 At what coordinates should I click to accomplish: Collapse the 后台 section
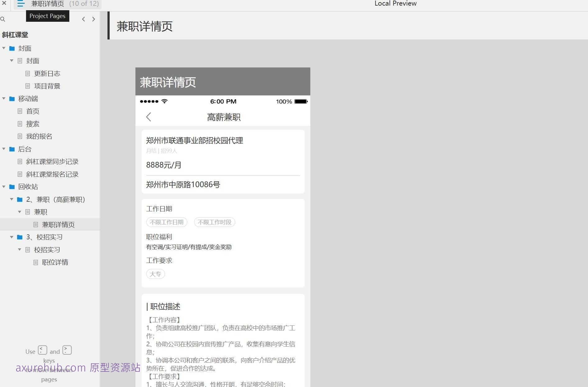[4, 149]
